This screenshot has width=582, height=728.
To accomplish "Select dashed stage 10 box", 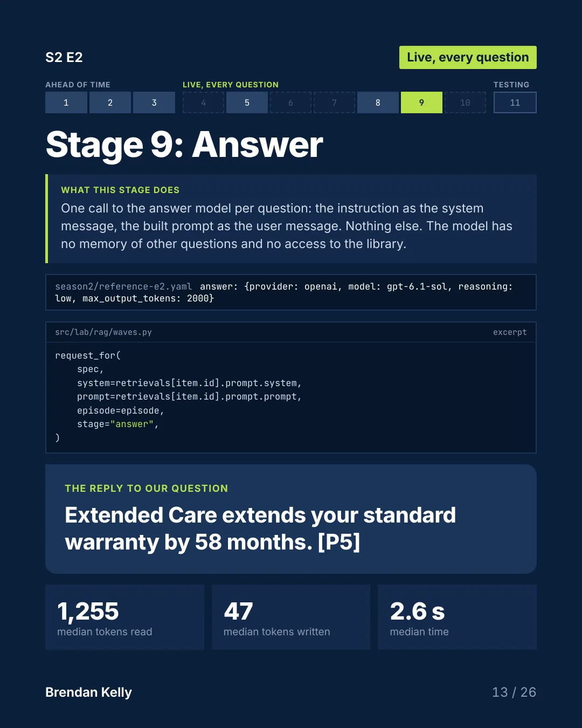I will [x=465, y=102].
